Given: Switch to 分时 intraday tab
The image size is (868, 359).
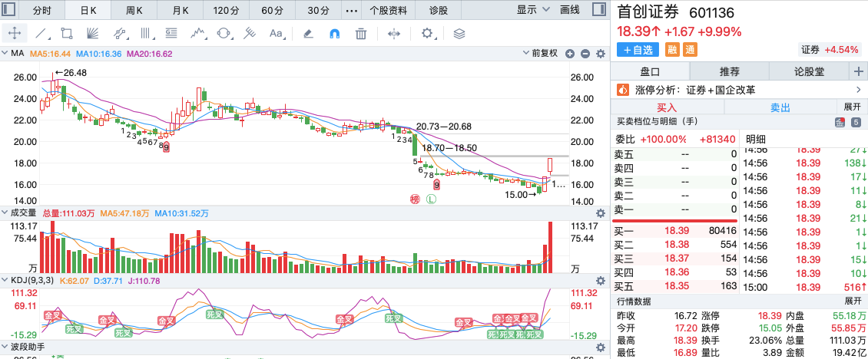Looking at the screenshot, I should pos(42,10).
